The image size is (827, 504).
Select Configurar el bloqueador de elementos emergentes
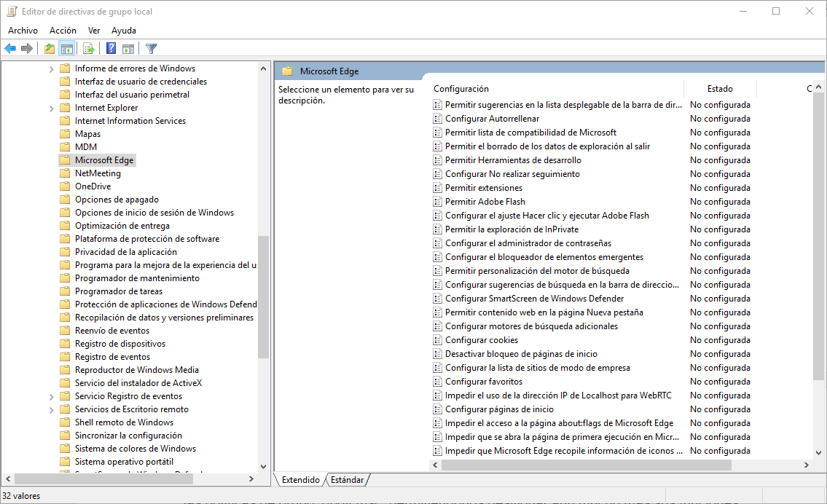(544, 257)
